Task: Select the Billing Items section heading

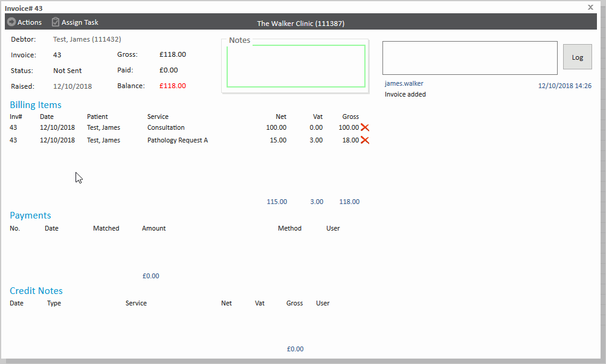Action: pos(36,105)
